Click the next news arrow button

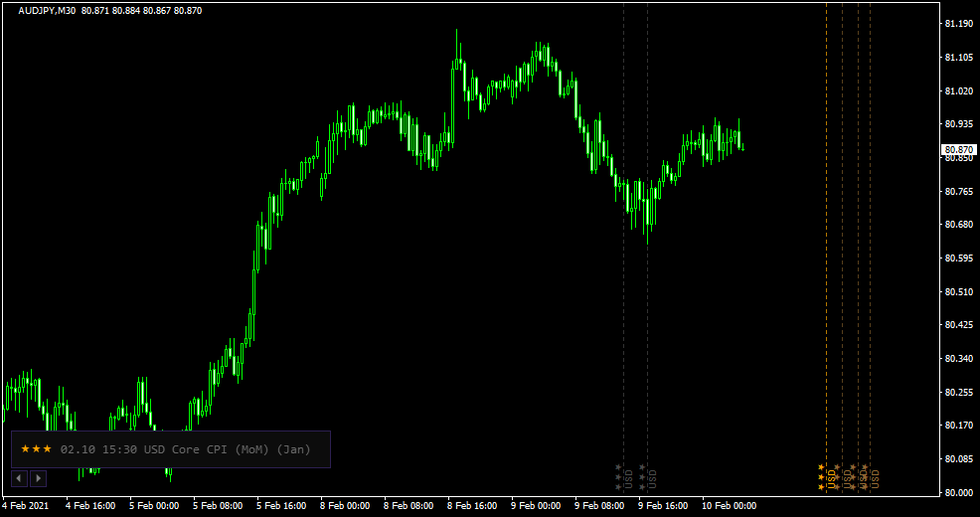tap(38, 478)
